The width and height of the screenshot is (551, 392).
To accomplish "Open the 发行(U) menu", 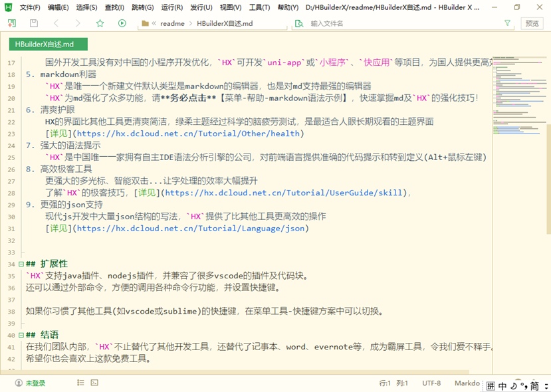I will coord(201,7).
